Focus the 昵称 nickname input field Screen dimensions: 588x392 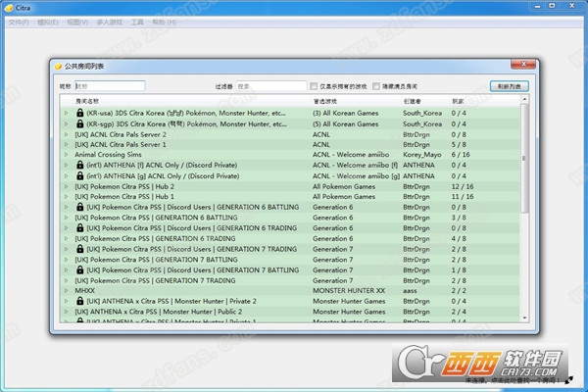point(110,86)
